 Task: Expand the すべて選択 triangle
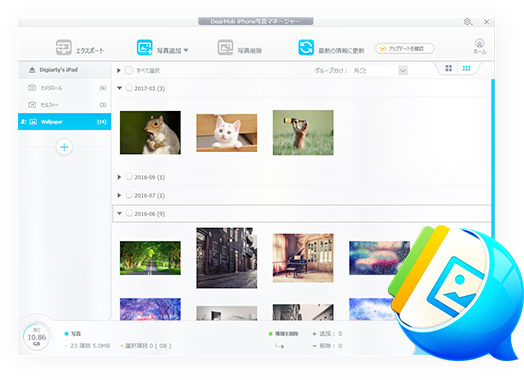[119, 71]
